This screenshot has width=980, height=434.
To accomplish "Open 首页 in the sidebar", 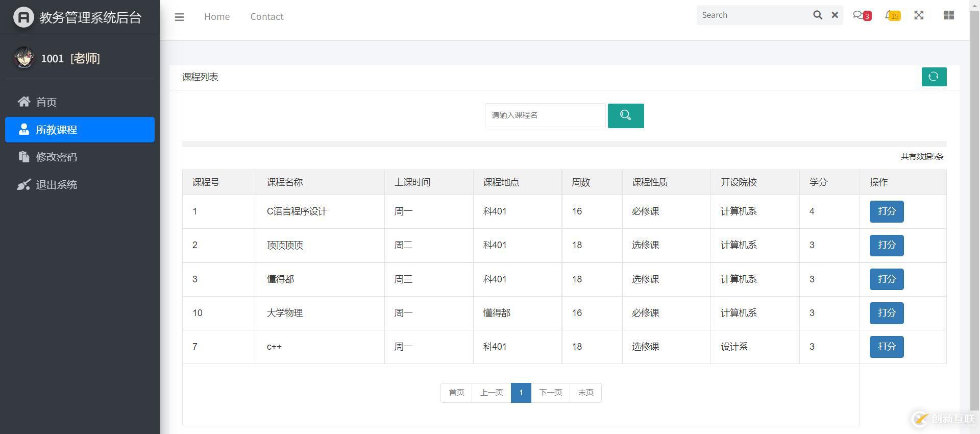I will point(46,102).
